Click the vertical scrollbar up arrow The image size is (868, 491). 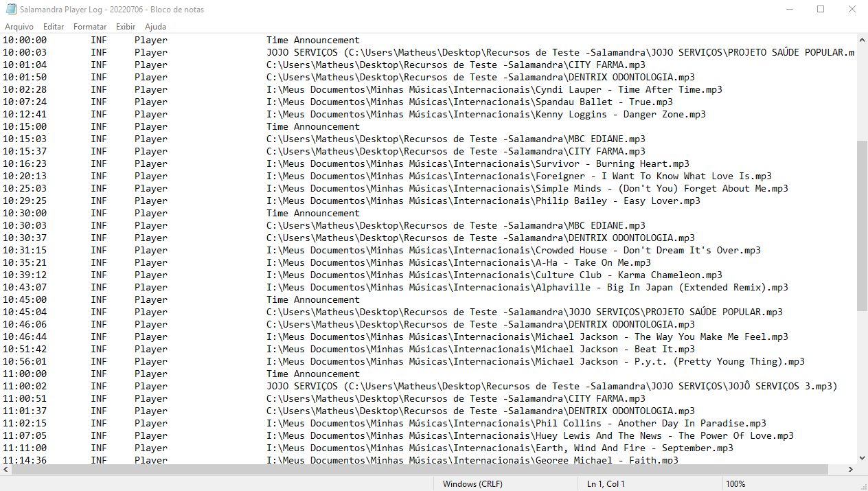point(862,40)
